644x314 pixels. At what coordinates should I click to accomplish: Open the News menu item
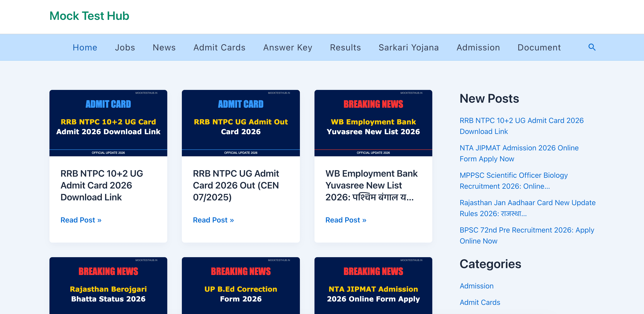(164, 47)
